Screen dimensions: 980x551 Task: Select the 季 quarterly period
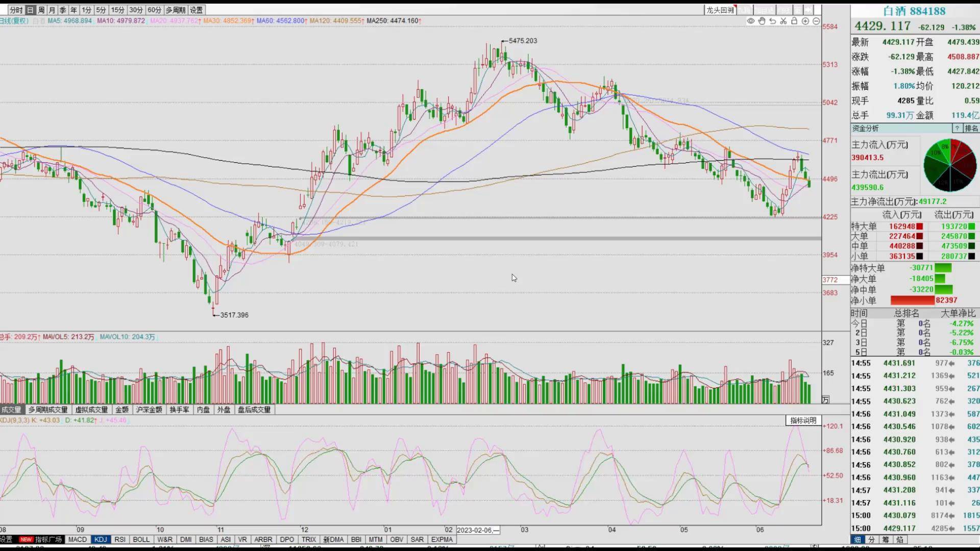(x=63, y=10)
